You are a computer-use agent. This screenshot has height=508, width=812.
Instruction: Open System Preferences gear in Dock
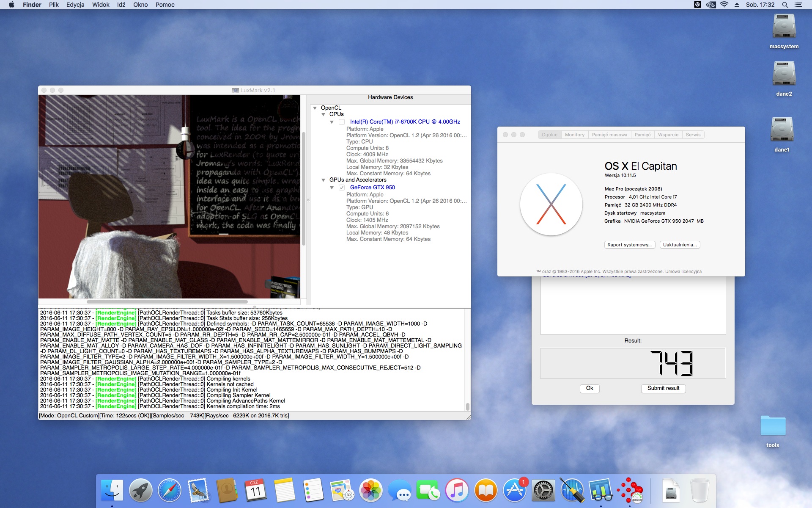point(543,491)
